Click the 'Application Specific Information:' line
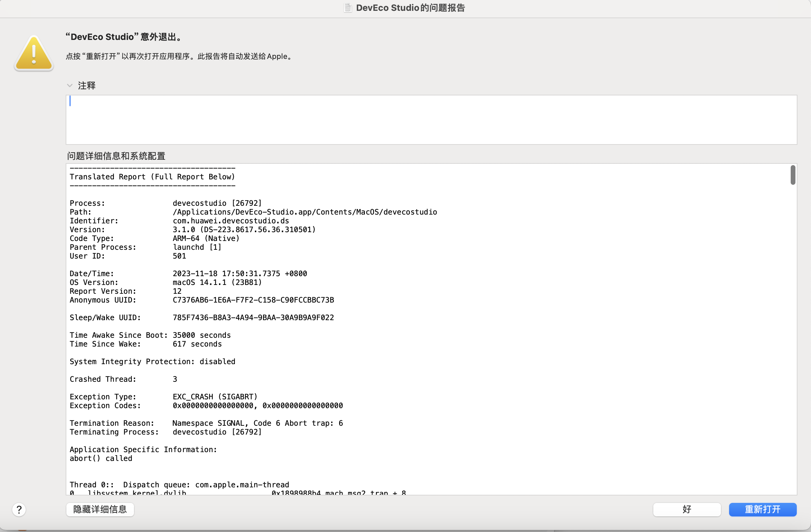 pyautogui.click(x=143, y=449)
